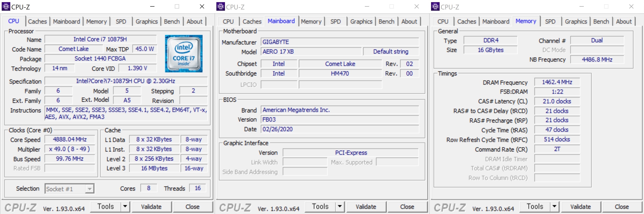
Task: Click the '4888.04 MHz' core speed value
Action: [70, 139]
